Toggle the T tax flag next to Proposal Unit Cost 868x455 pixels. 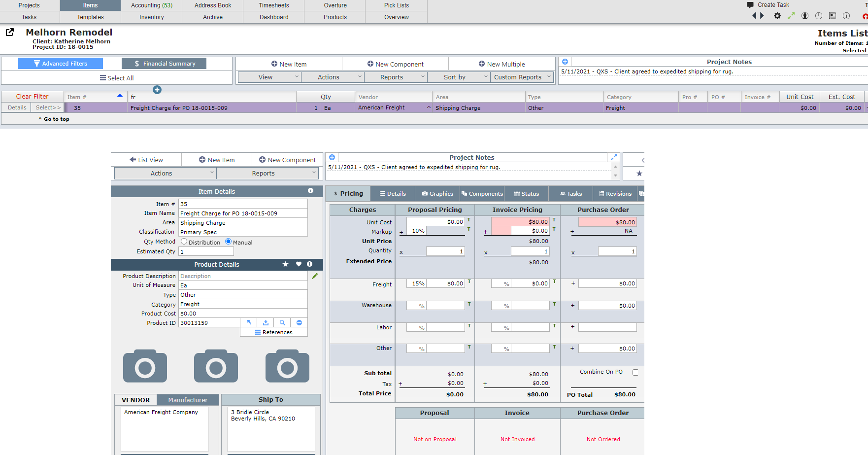(469, 220)
